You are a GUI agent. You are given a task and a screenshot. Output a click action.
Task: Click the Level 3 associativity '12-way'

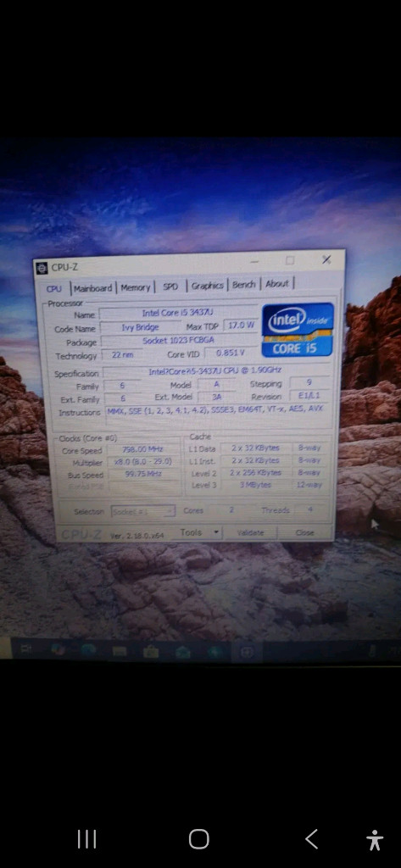(309, 484)
